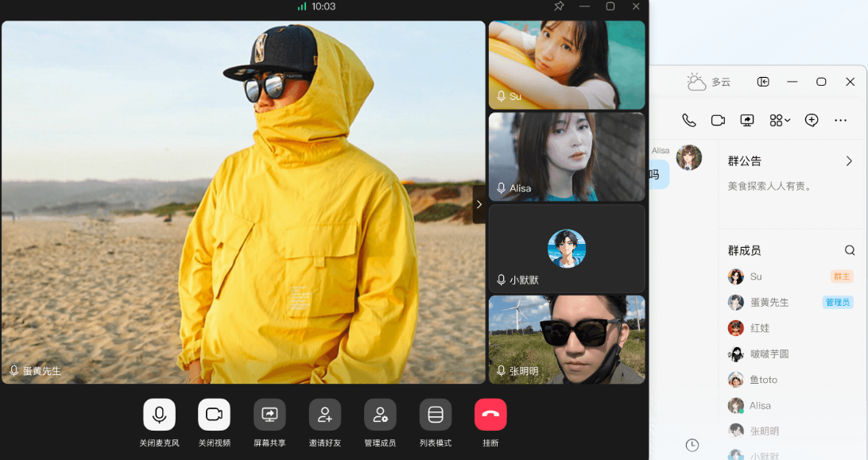868x460 pixels.
Task: Share screen from chat window toolbar
Action: coord(747,120)
